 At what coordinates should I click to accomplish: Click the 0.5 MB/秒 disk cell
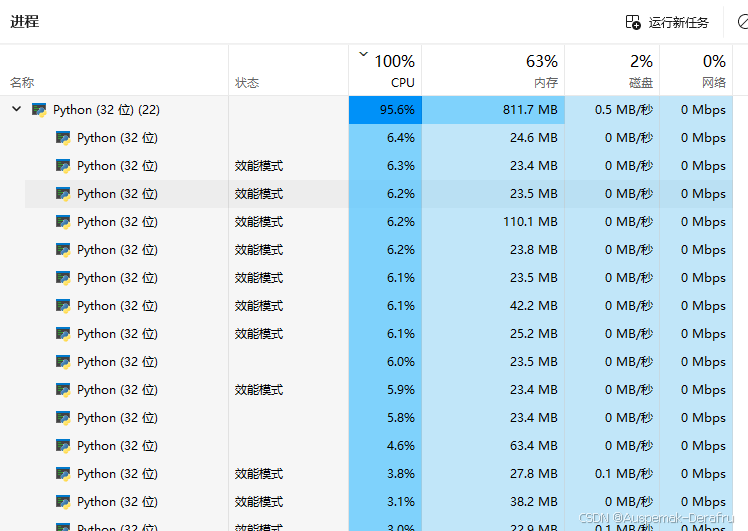(612, 110)
